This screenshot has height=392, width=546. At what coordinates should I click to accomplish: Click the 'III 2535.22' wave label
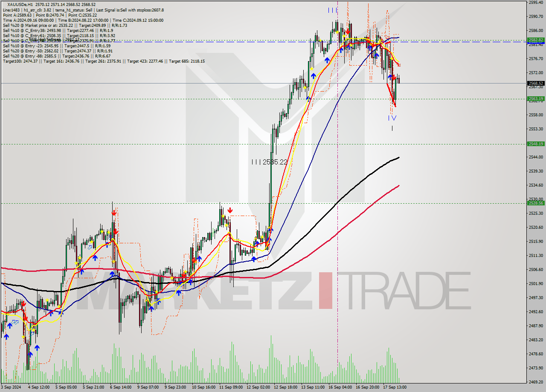pos(269,162)
